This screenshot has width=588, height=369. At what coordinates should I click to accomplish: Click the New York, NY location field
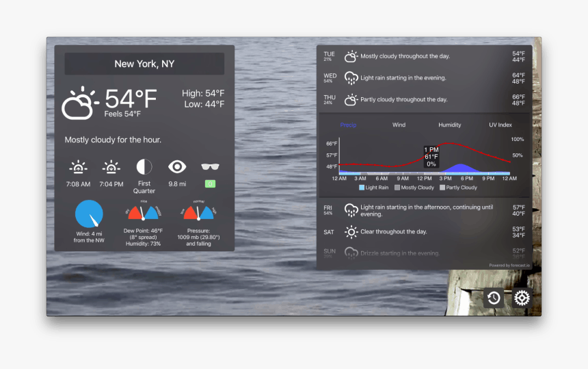[x=144, y=64]
